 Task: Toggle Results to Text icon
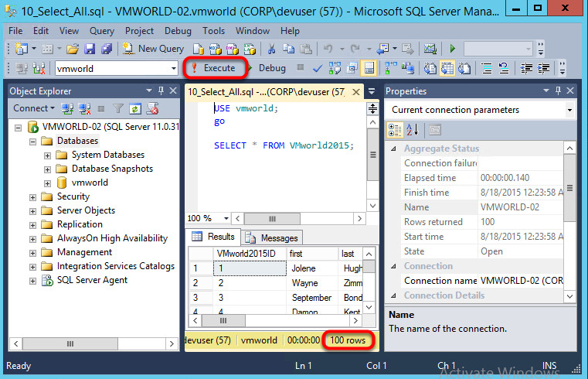pyautogui.click(x=430, y=68)
